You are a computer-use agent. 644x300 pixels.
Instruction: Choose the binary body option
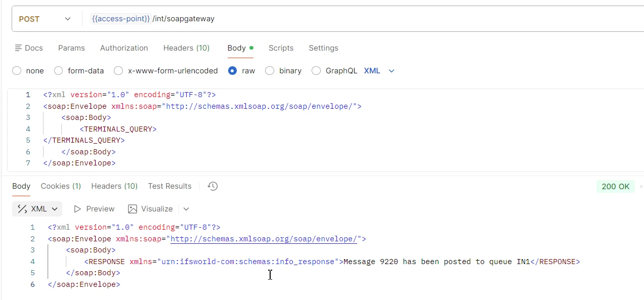(x=270, y=71)
